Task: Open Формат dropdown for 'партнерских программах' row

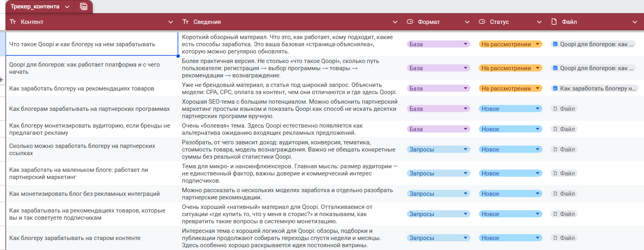Action: tap(438, 109)
